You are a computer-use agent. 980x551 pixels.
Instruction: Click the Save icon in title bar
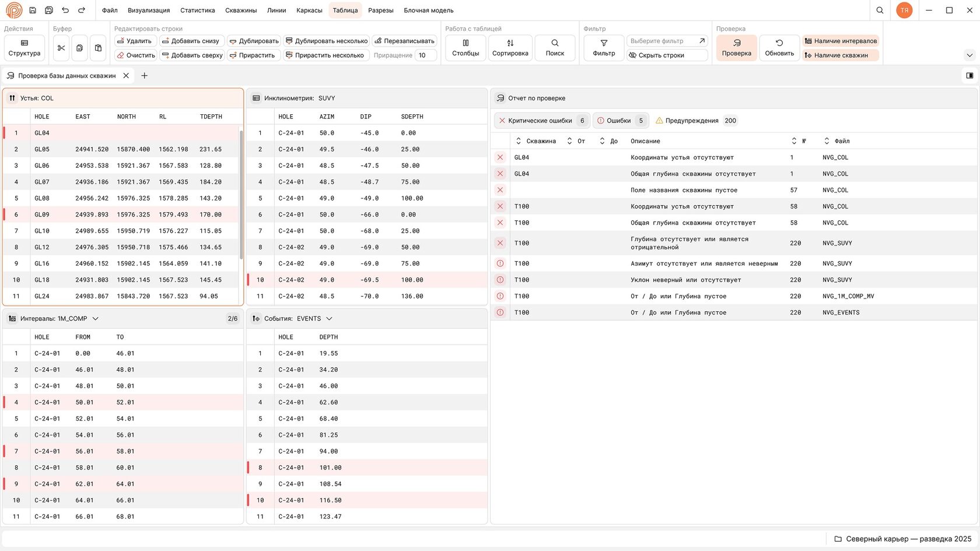tap(33, 10)
